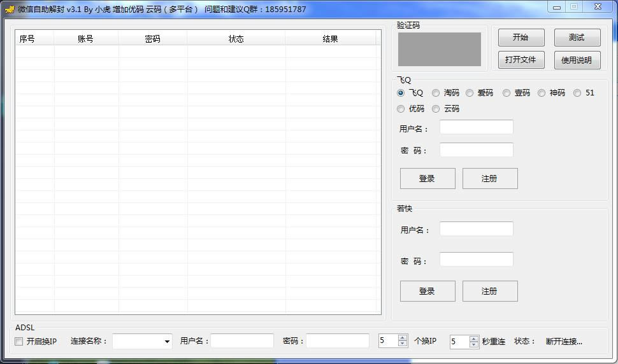Click the 结果 column header

(x=330, y=39)
